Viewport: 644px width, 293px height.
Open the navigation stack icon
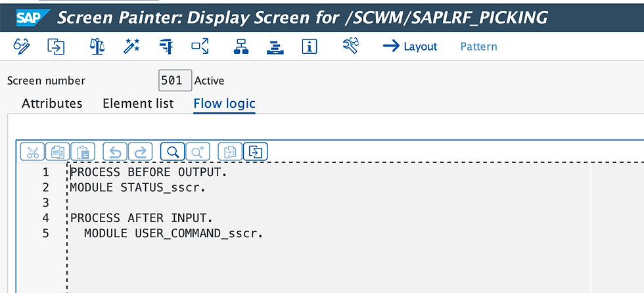[x=275, y=47]
